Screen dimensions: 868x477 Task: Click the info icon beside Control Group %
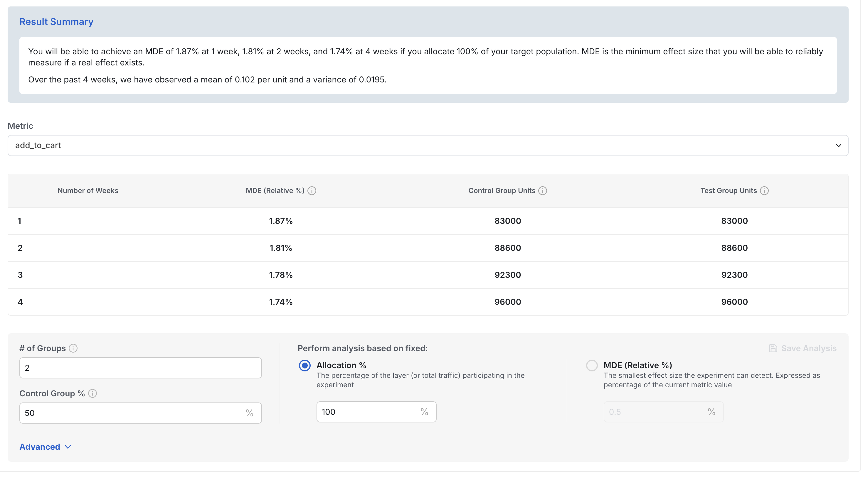tap(93, 393)
